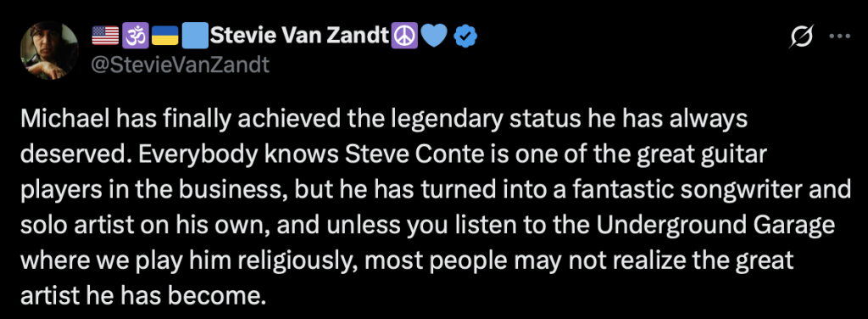Open Stevie Van Zandt's profile avatar
This screenshot has width=868, height=319.
[50, 51]
